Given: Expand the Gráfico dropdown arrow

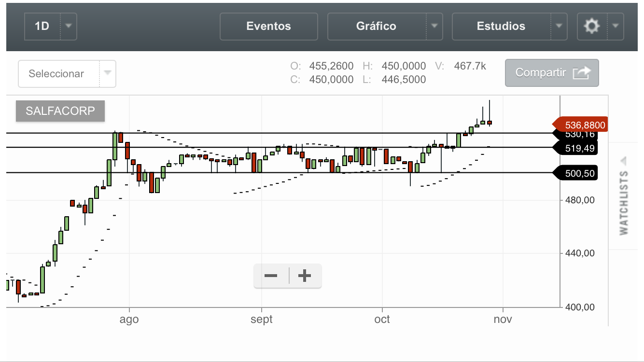Looking at the screenshot, I should 434,26.
